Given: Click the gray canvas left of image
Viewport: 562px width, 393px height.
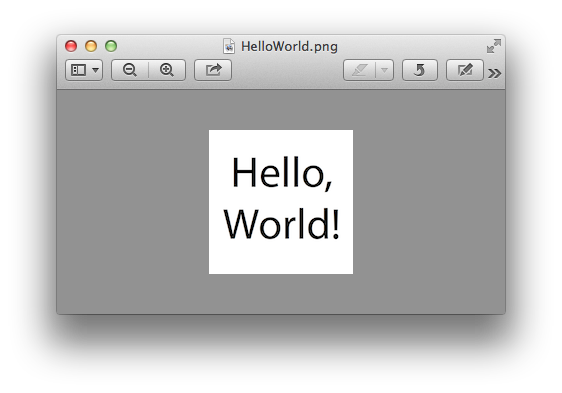Looking at the screenshot, I should pos(133,202).
